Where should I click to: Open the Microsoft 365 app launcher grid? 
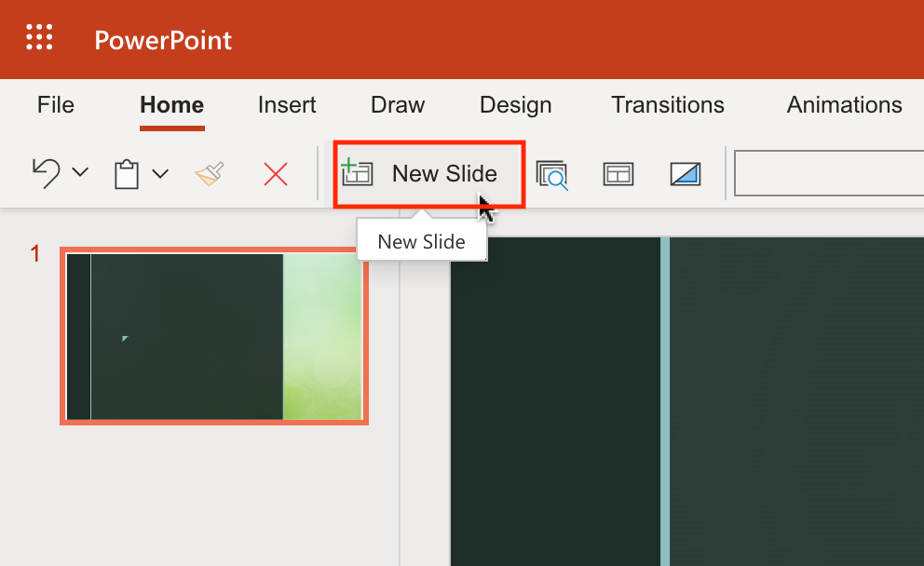click(39, 39)
